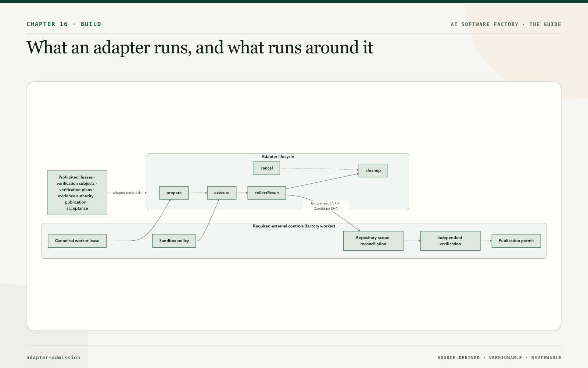The height and width of the screenshot is (368, 588).
Task: Select the 'Sandbox policy' node
Action: pyautogui.click(x=174, y=241)
